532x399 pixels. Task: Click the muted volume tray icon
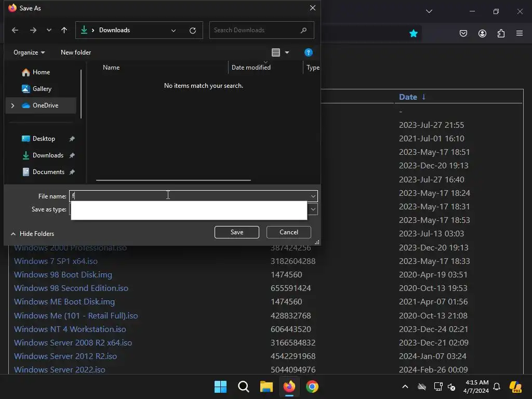point(451,387)
